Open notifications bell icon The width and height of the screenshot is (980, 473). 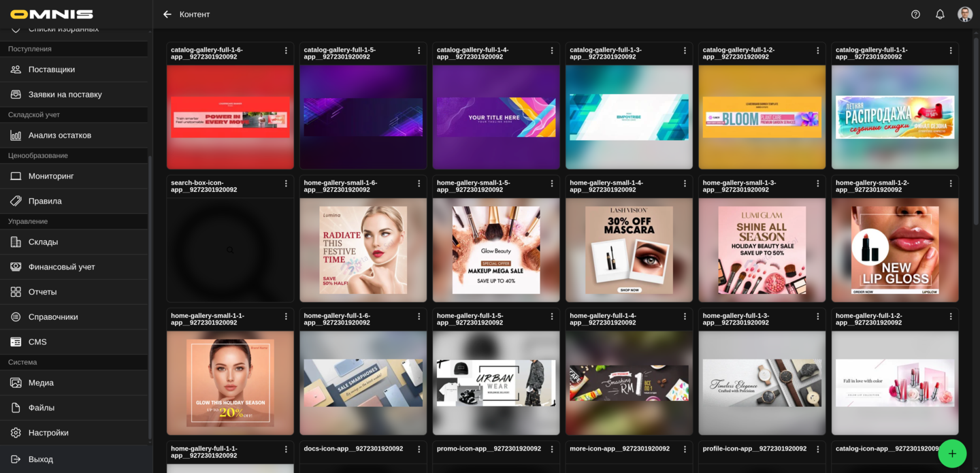[x=940, y=14]
